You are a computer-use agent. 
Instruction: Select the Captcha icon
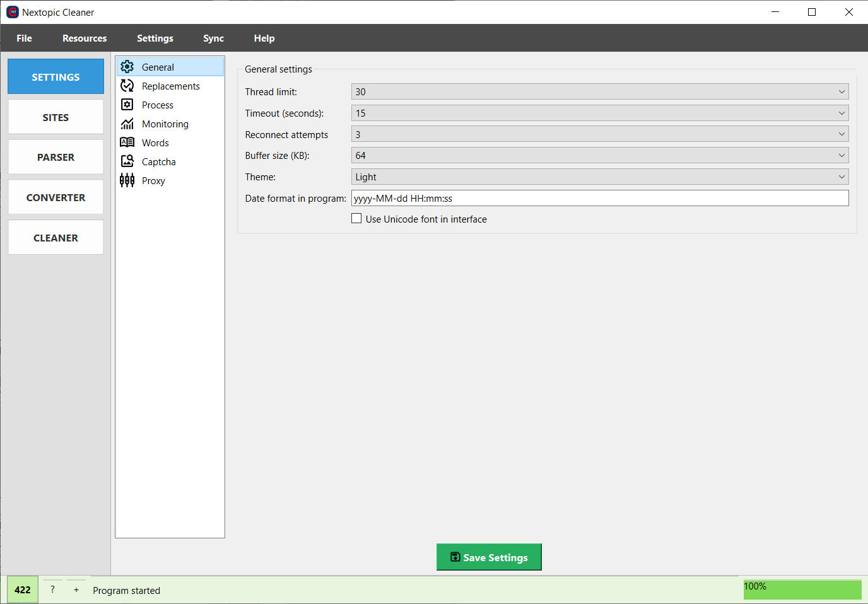[127, 161]
